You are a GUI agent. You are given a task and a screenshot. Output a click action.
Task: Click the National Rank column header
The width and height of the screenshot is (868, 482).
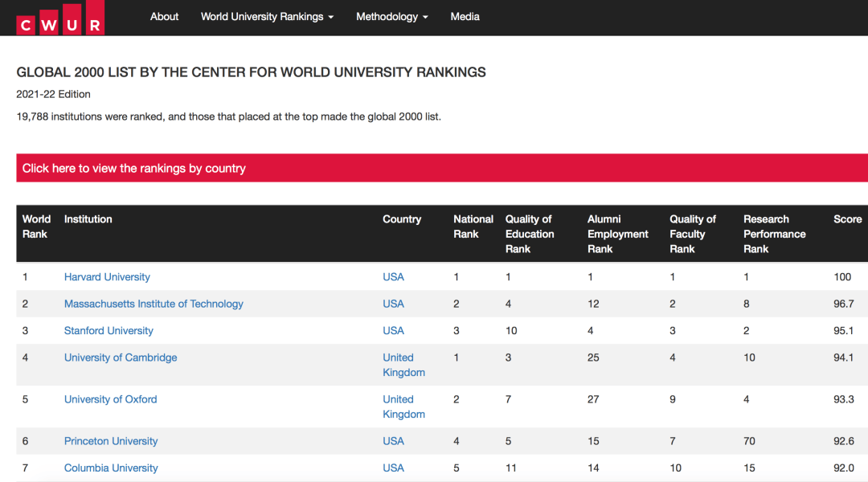pos(473,227)
